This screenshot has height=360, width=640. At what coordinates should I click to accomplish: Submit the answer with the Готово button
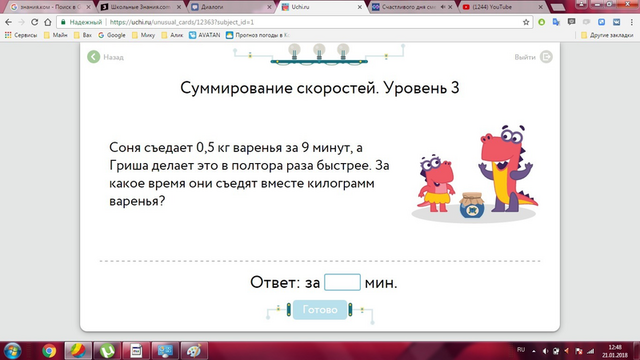point(320,310)
